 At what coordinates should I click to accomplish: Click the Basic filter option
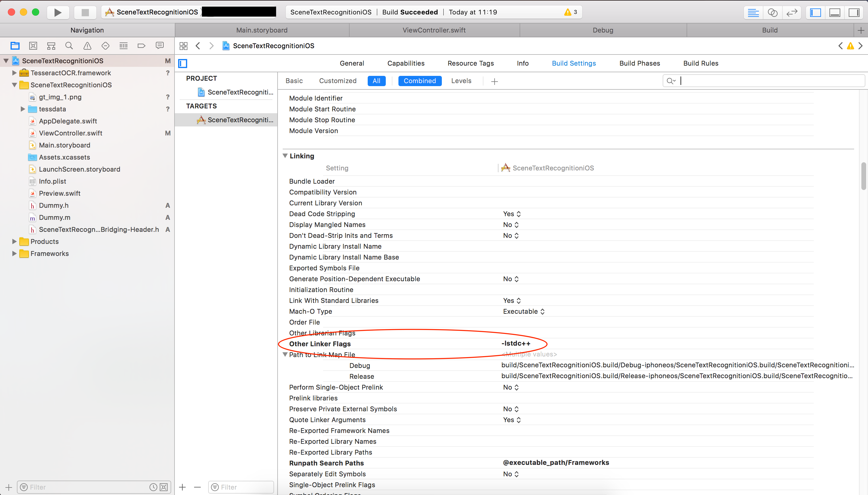[293, 80]
